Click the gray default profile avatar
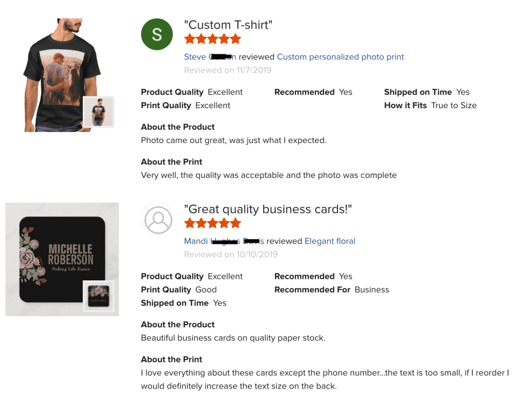Viewport: 532px width, 399px height. click(157, 218)
